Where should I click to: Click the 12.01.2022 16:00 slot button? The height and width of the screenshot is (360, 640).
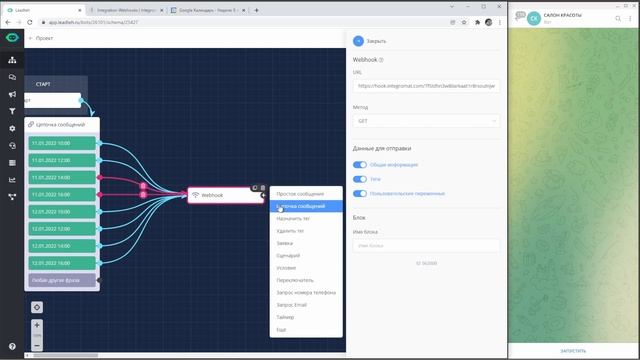tap(62, 263)
